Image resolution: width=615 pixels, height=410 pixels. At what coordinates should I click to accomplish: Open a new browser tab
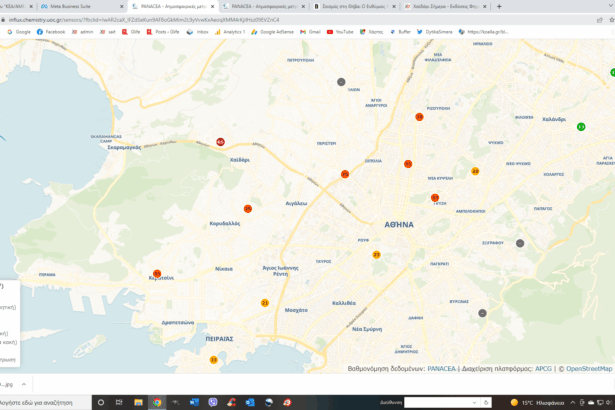tap(499, 6)
